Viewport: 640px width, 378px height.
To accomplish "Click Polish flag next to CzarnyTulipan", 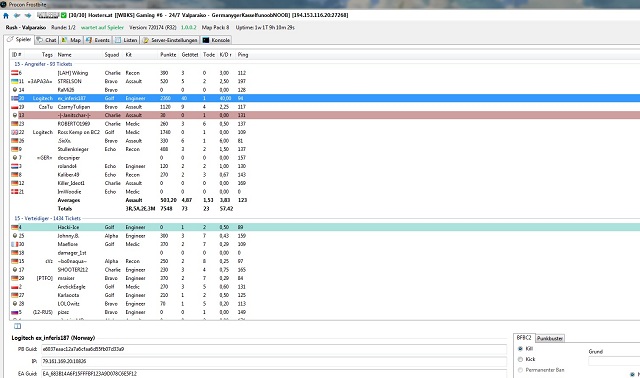I will click(14, 107).
